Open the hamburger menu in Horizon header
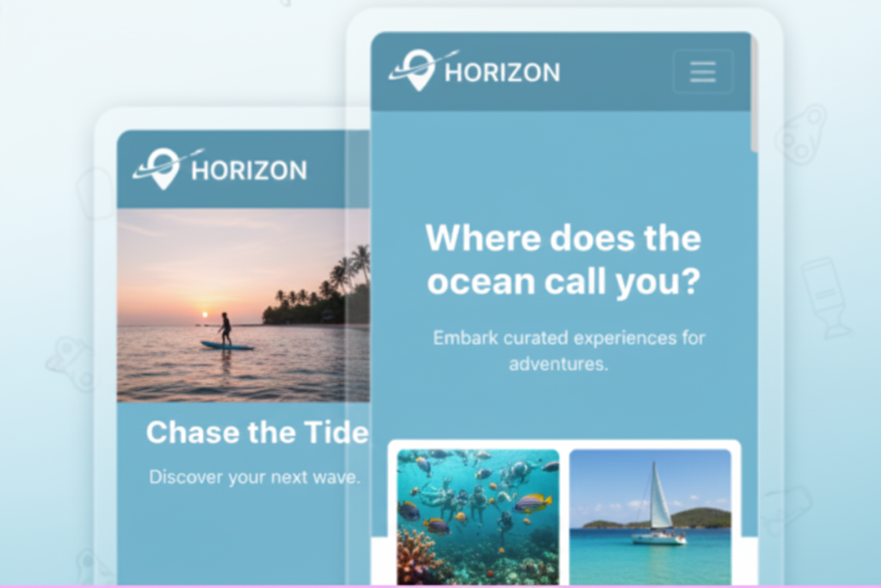This screenshot has height=588, width=881. [x=703, y=72]
